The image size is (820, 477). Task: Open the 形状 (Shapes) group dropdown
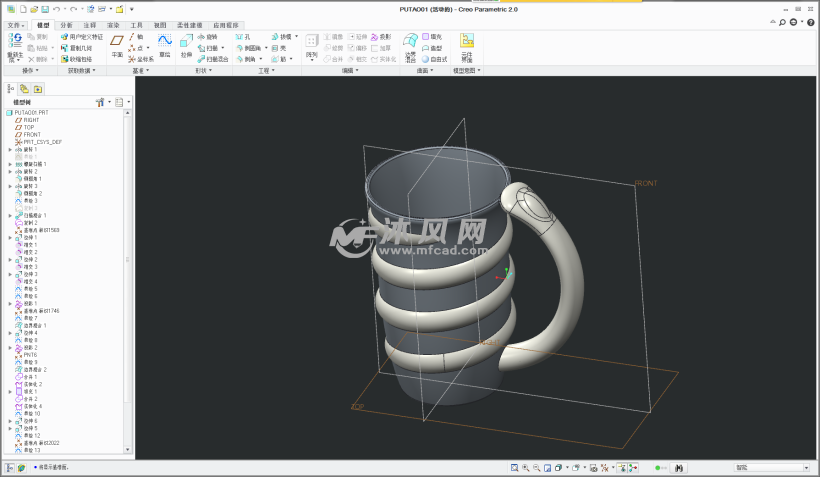(x=203, y=71)
